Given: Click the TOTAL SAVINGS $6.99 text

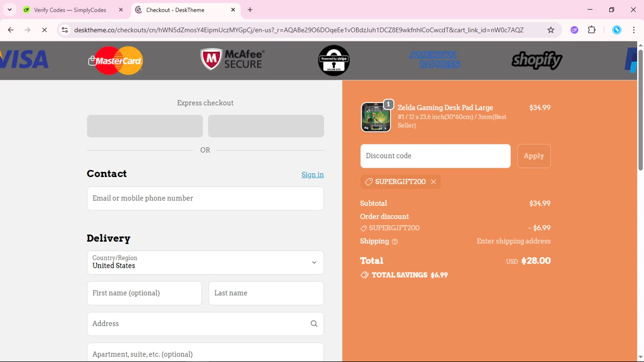Looking at the screenshot, I should [x=410, y=275].
